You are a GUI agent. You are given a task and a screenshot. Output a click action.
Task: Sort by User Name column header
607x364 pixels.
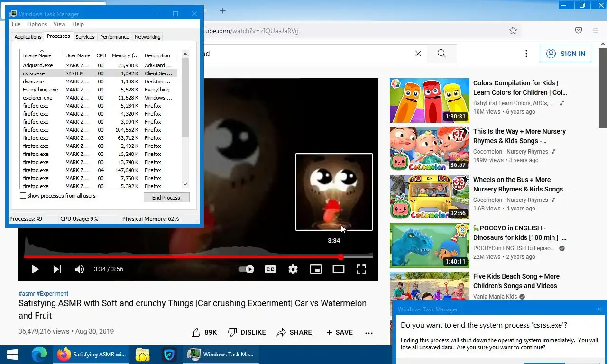(78, 55)
